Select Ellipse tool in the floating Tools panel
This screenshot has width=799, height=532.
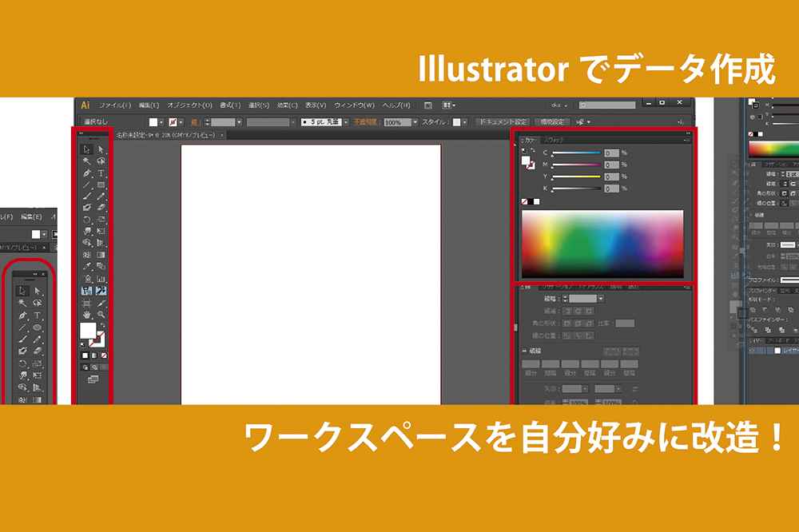coord(38,328)
